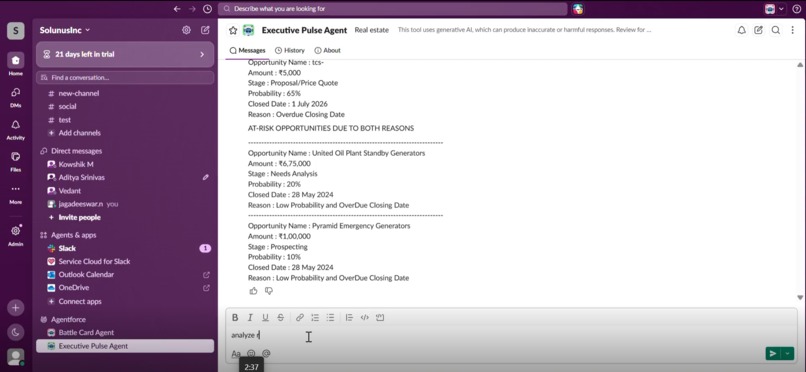The width and height of the screenshot is (806, 372).
Task: Switch to the About tab
Action: pyautogui.click(x=327, y=50)
